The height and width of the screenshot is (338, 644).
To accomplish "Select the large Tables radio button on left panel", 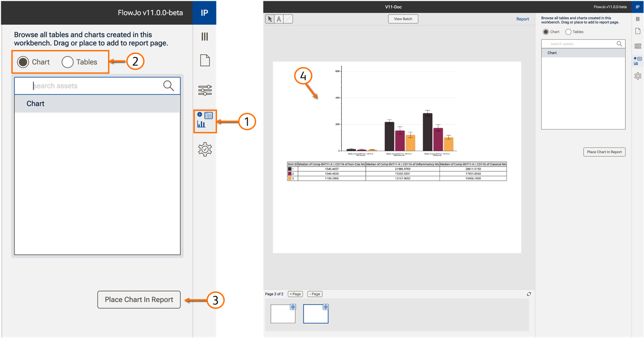I will point(67,62).
